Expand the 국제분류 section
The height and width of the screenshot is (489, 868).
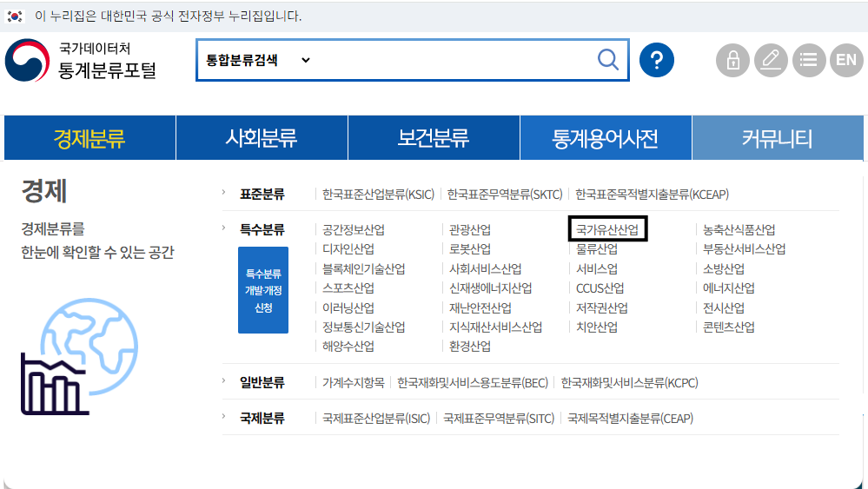pyautogui.click(x=262, y=418)
